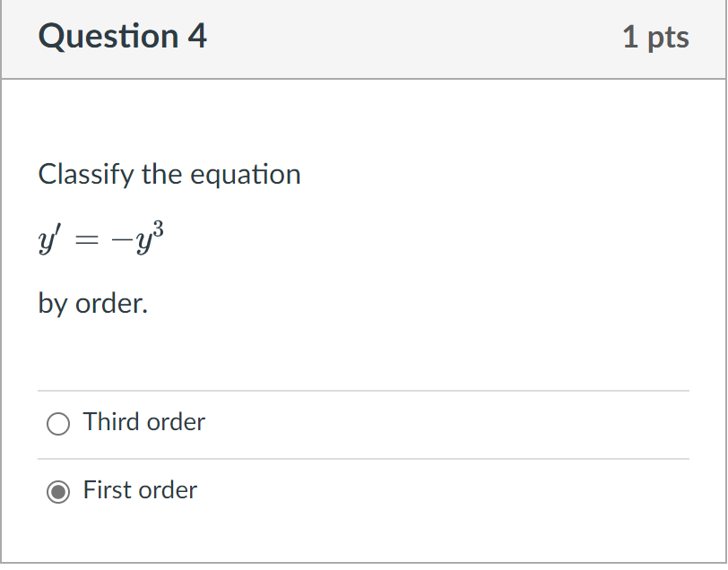The image size is (728, 570).
Task: Click the First order answer label
Action: [140, 490]
